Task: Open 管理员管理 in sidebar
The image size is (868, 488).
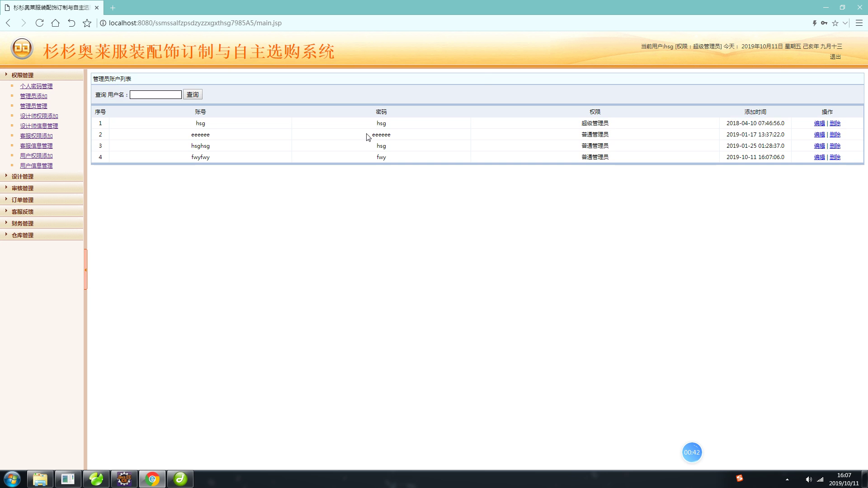Action: [x=33, y=106]
